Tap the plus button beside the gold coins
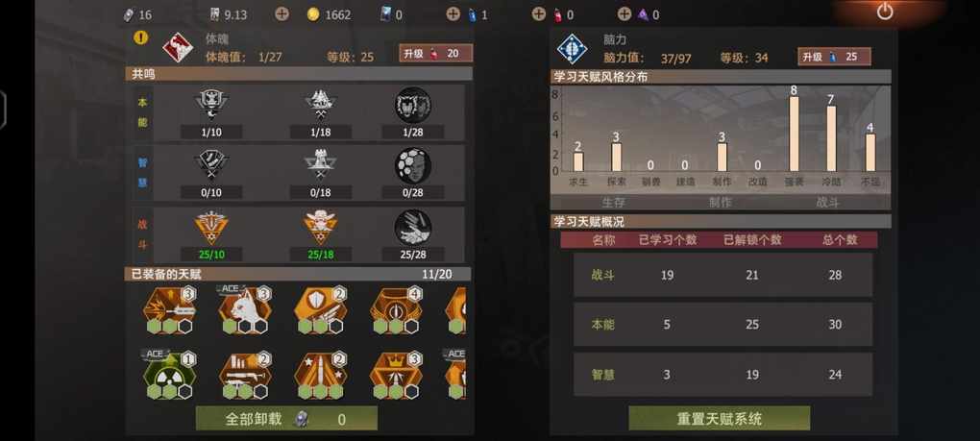 pyautogui.click(x=282, y=13)
